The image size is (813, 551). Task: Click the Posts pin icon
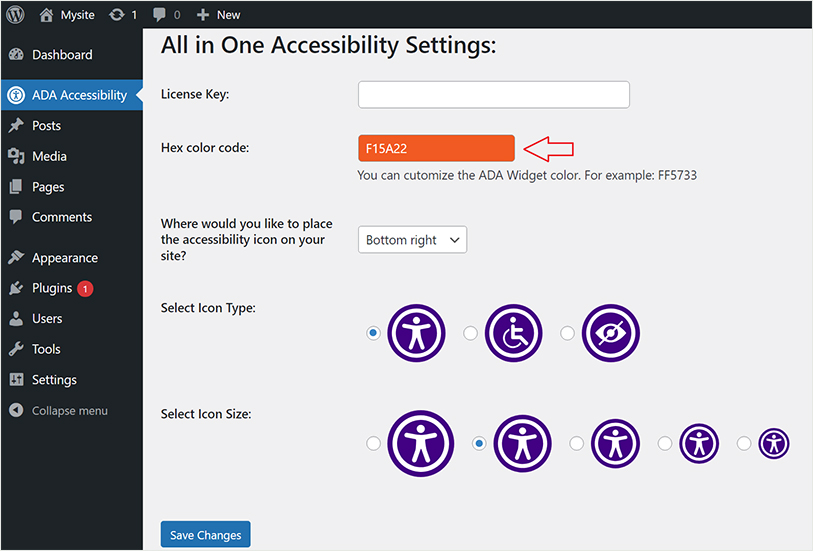tap(16, 125)
